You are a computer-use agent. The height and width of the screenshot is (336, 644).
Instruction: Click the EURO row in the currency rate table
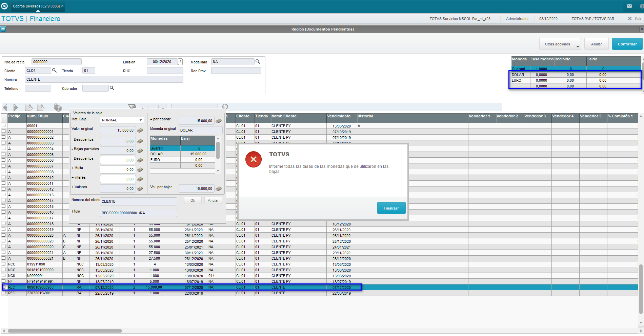576,80
